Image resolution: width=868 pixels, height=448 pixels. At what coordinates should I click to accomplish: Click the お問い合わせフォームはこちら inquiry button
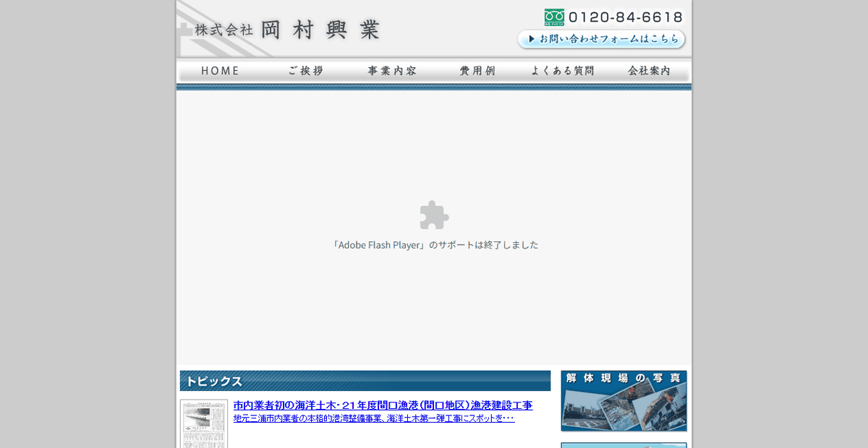601,40
